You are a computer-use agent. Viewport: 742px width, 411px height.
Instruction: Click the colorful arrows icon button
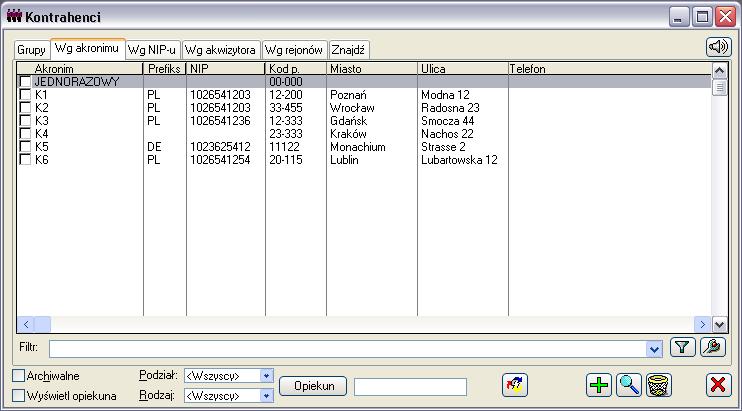pyautogui.click(x=515, y=385)
